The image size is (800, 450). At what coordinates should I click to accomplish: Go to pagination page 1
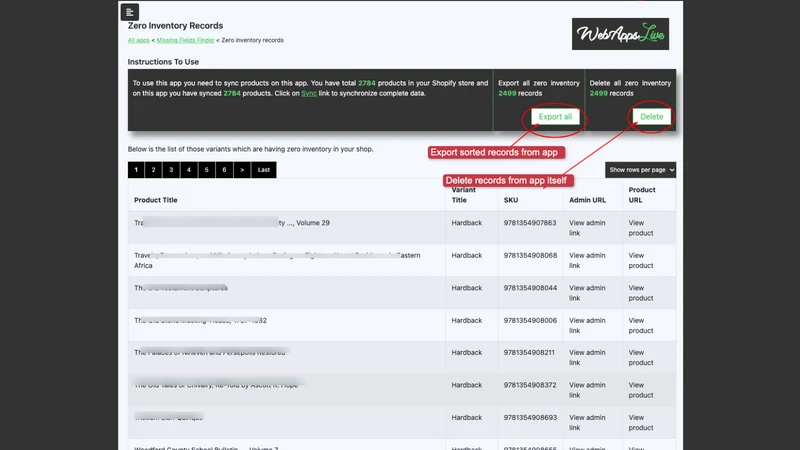(136, 170)
